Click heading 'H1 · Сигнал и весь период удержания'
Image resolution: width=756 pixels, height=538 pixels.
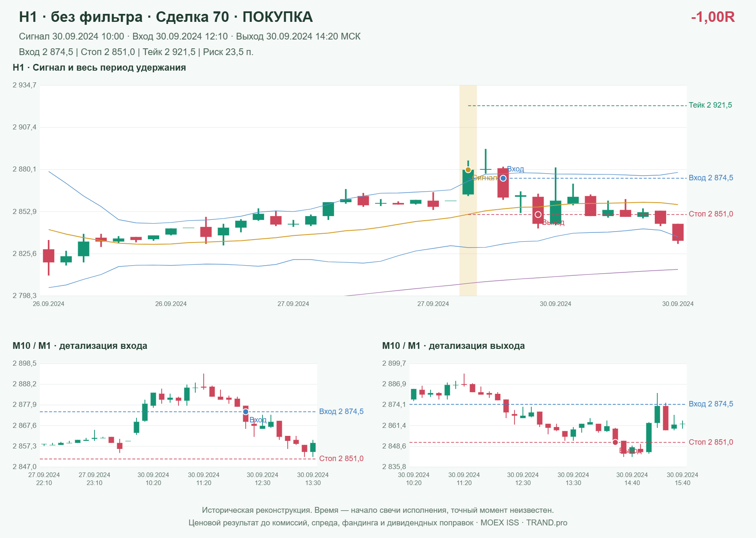click(x=99, y=68)
